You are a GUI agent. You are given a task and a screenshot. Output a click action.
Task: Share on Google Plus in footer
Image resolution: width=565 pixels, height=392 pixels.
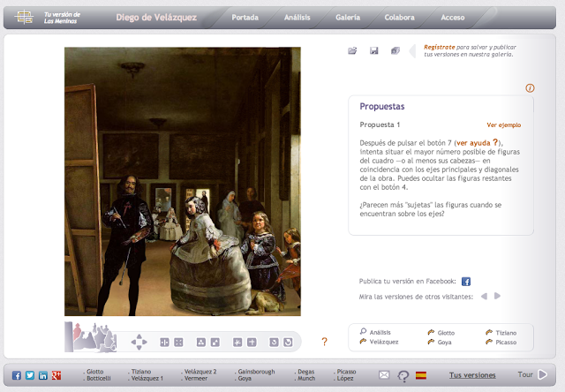point(56,375)
